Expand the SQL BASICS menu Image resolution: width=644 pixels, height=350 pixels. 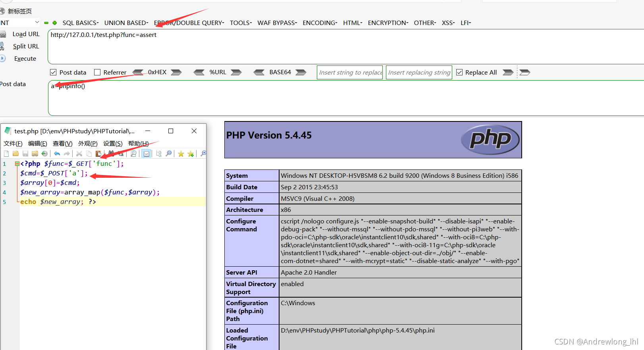[x=81, y=23]
